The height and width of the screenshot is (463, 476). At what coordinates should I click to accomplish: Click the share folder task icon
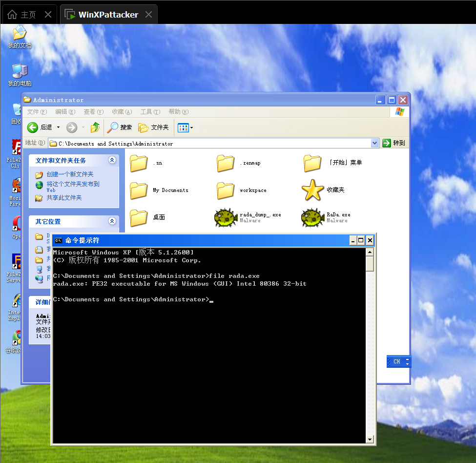(39, 198)
